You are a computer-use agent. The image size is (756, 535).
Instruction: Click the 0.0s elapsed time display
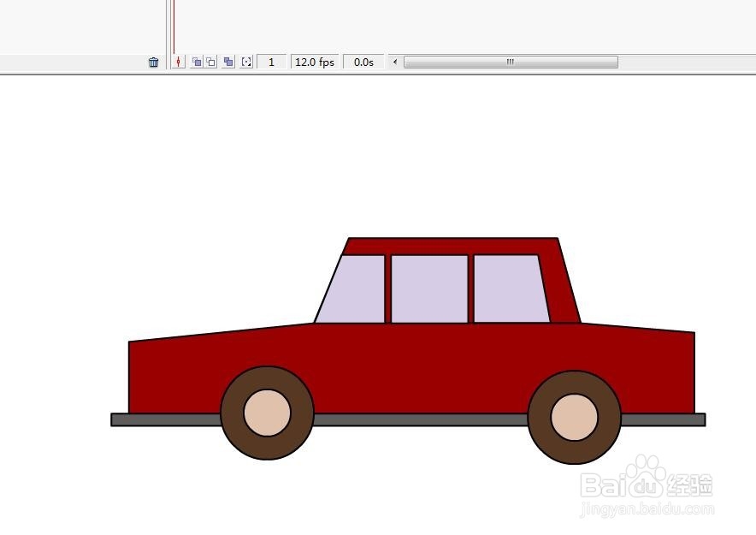point(363,62)
